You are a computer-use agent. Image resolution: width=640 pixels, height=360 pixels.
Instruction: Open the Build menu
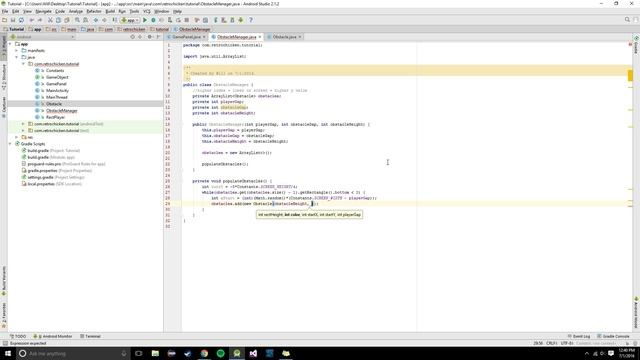(110, 11)
